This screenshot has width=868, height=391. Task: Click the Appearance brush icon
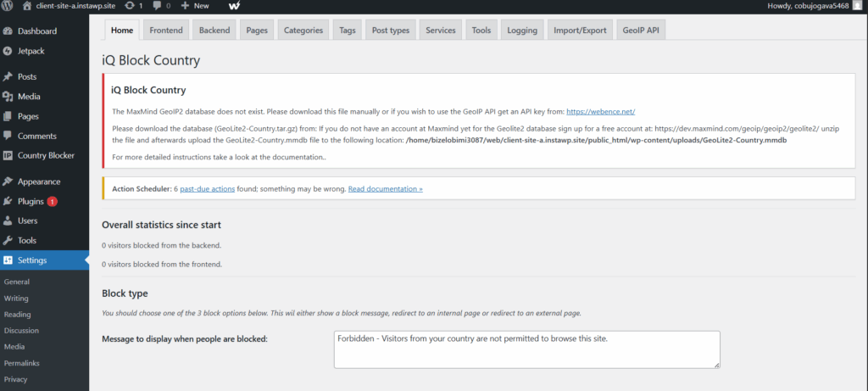point(8,182)
